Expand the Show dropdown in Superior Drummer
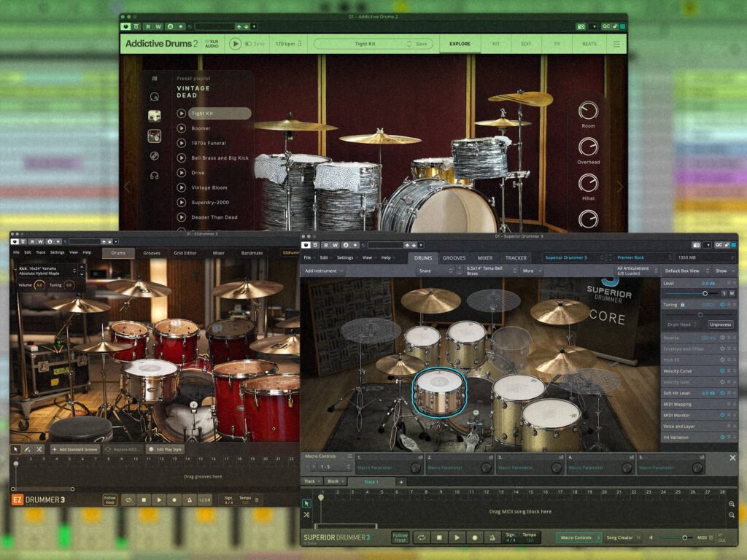 point(724,271)
